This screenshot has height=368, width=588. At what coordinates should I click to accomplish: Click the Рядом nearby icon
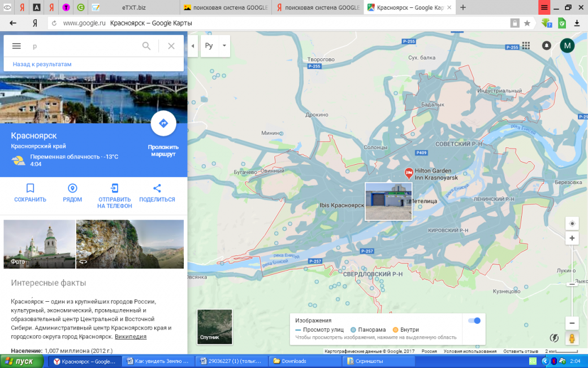[72, 189]
